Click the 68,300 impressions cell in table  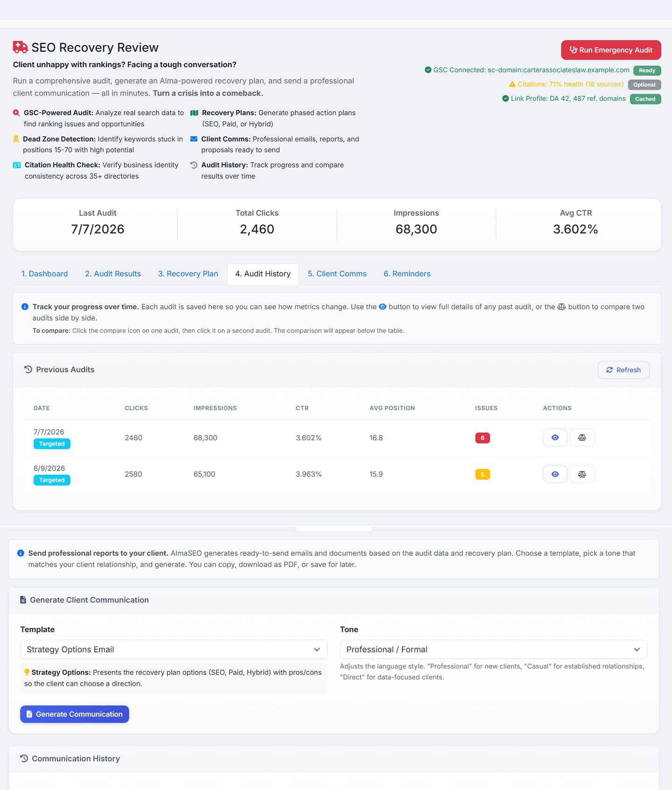click(x=205, y=438)
